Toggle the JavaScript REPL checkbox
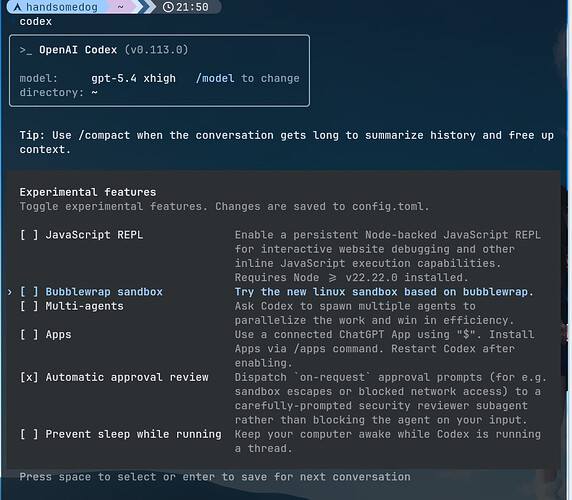The height and width of the screenshot is (500, 572). 29,235
